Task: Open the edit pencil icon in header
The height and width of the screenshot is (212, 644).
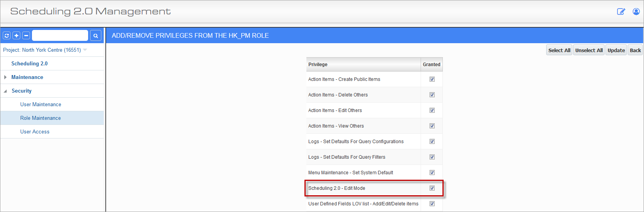Action: tap(621, 12)
